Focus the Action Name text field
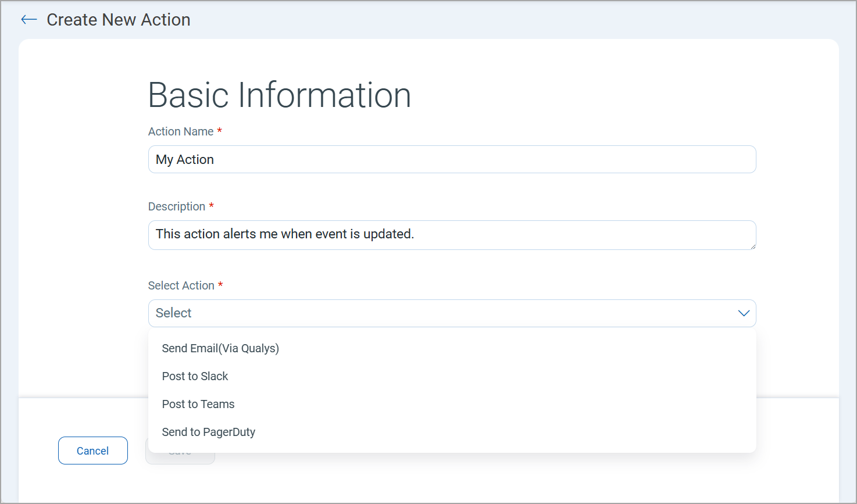This screenshot has width=857, height=504. click(452, 159)
